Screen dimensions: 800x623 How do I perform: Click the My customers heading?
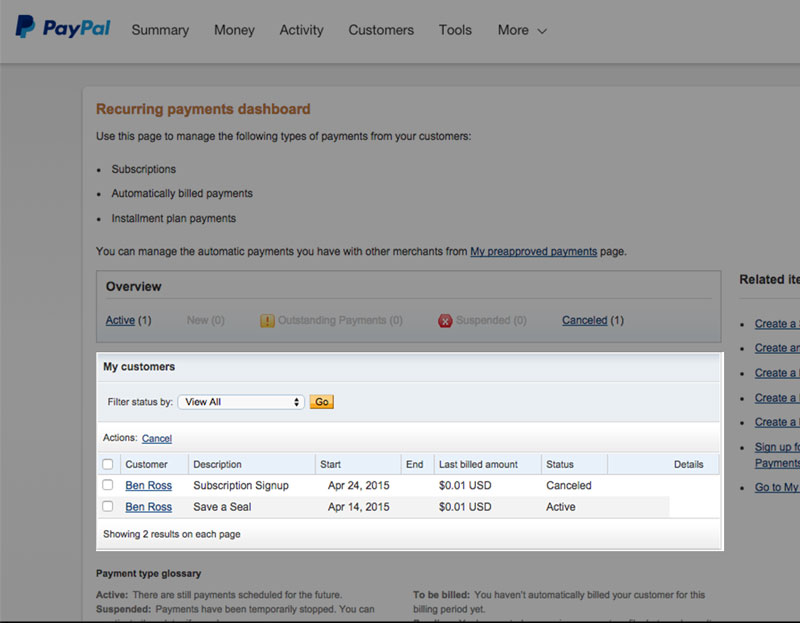coord(139,367)
